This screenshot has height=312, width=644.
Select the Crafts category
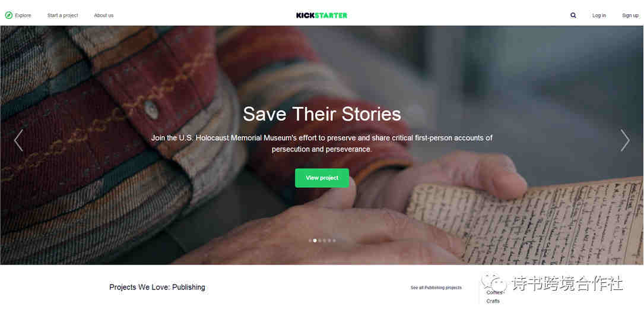[493, 301]
